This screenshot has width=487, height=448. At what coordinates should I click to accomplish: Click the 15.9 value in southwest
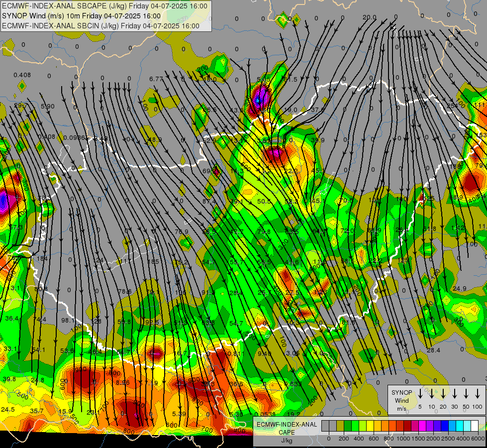click(66, 411)
